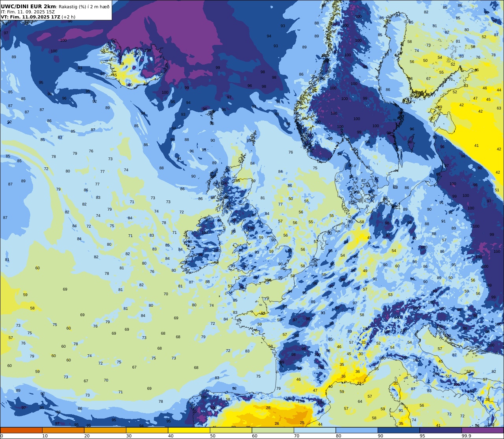The width and height of the screenshot is (504, 439).
Task: Click the humidity value 64 in the Mediterranean
Action: pyautogui.click(x=360, y=402)
